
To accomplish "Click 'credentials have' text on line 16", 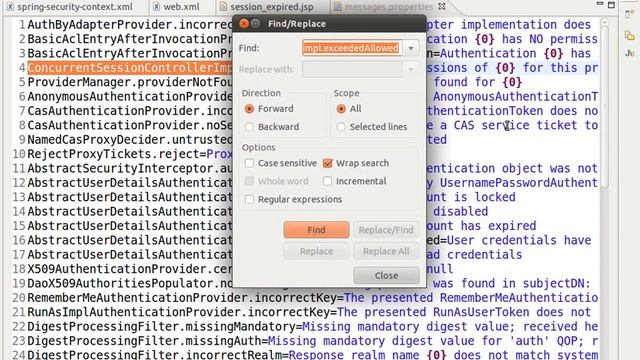I will pyautogui.click(x=536, y=240).
